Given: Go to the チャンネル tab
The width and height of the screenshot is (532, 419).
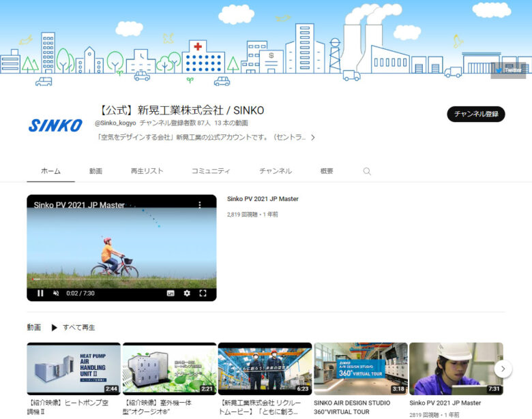Looking at the screenshot, I should pyautogui.click(x=276, y=171).
